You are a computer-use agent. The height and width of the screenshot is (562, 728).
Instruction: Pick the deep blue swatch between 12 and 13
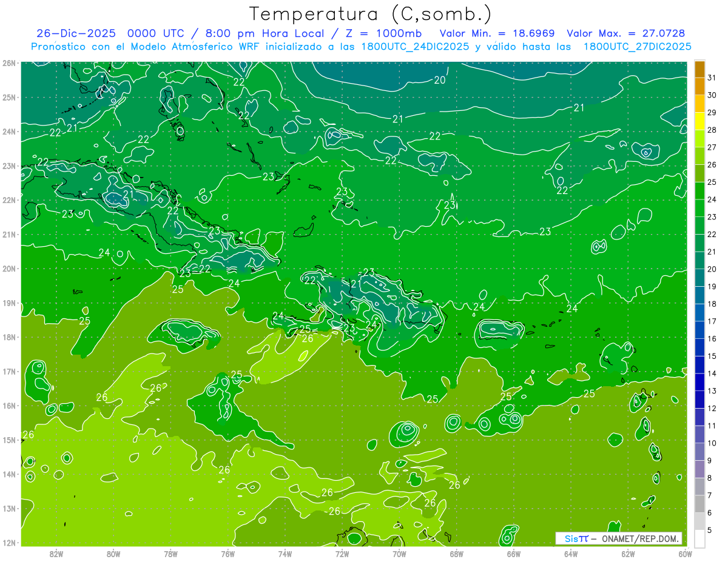tap(699, 400)
